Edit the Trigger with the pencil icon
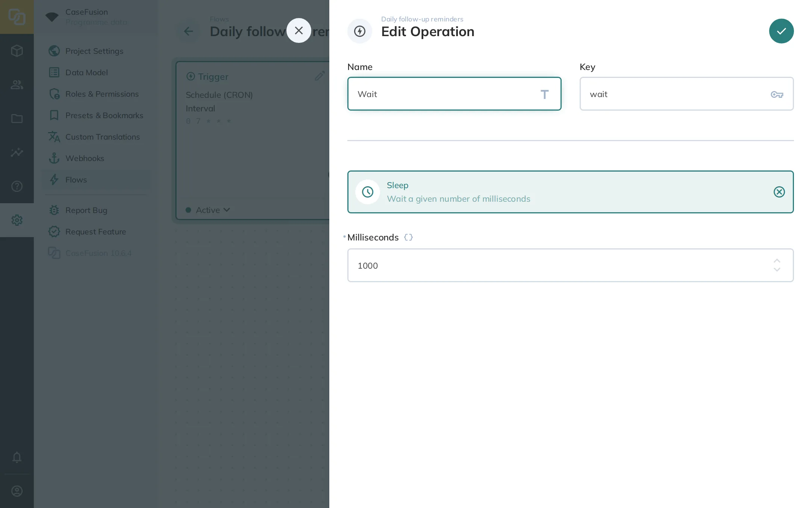Viewport: 812px width, 508px height. pos(320,76)
